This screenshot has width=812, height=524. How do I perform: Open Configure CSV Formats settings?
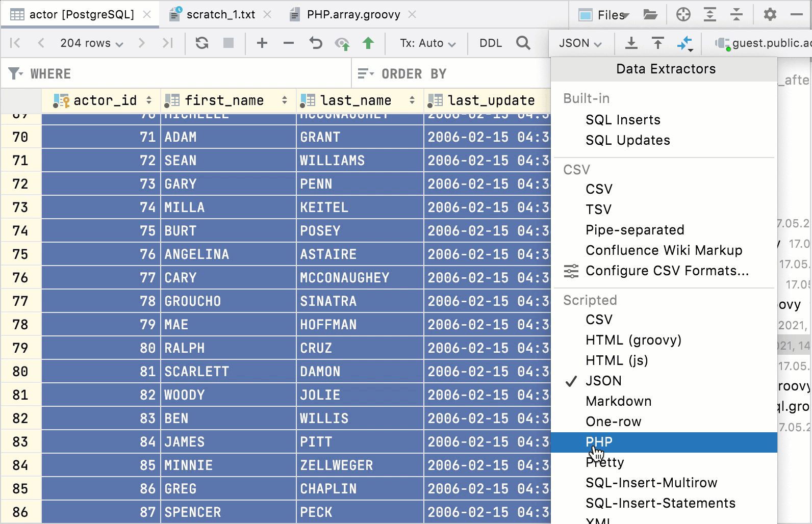pos(667,271)
